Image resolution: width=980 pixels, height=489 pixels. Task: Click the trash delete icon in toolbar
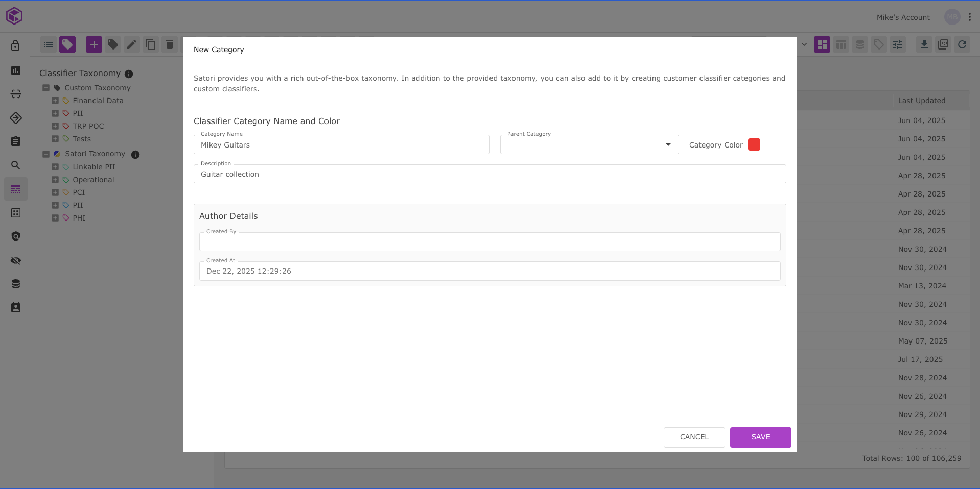(x=170, y=45)
